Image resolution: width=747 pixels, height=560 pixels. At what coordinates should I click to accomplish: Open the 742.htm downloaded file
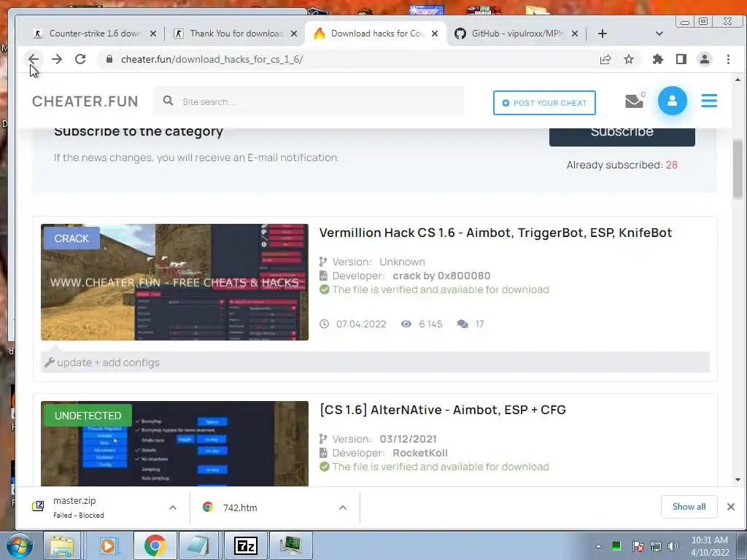pyautogui.click(x=267, y=507)
